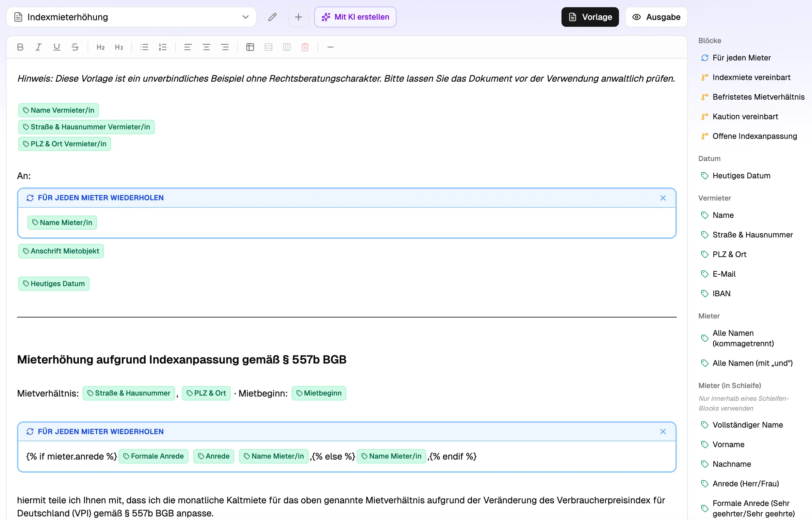Click the {% else %} template text

[333, 457]
